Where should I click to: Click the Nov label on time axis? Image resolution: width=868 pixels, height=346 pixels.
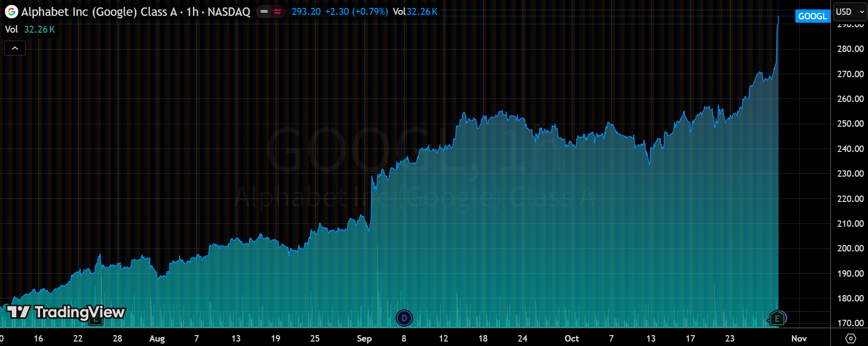click(x=799, y=339)
